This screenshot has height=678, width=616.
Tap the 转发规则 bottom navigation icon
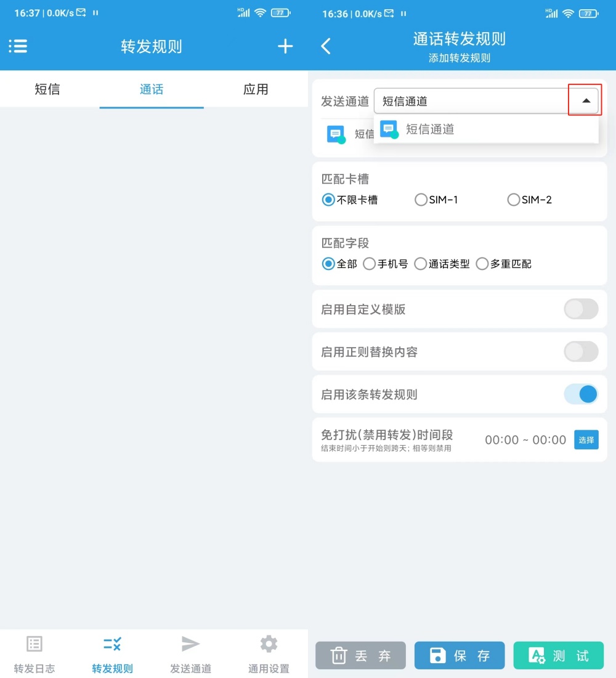tap(112, 644)
